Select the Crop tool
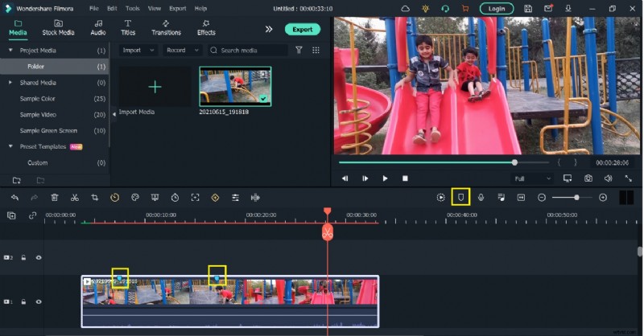The width and height of the screenshot is (644, 336). point(94,198)
